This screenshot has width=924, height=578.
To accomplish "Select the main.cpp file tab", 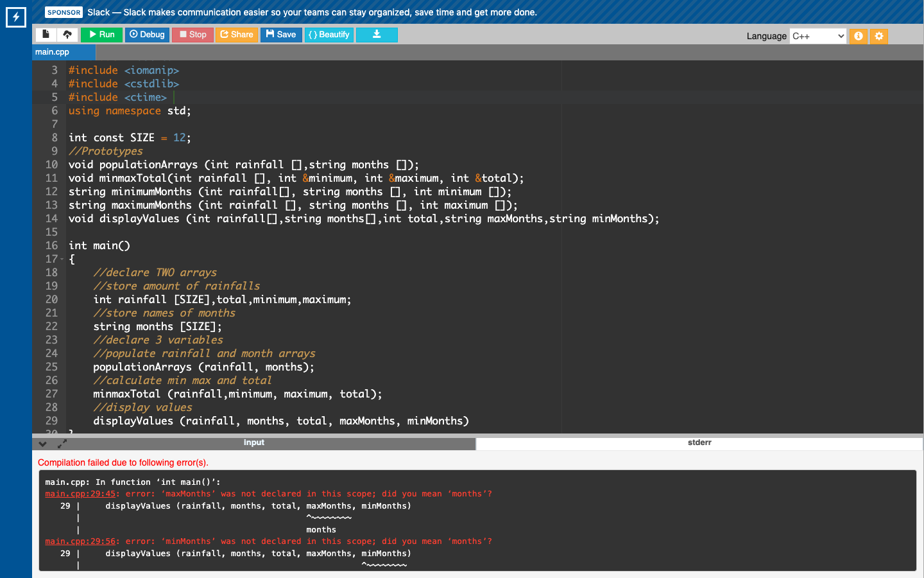I will pos(64,52).
